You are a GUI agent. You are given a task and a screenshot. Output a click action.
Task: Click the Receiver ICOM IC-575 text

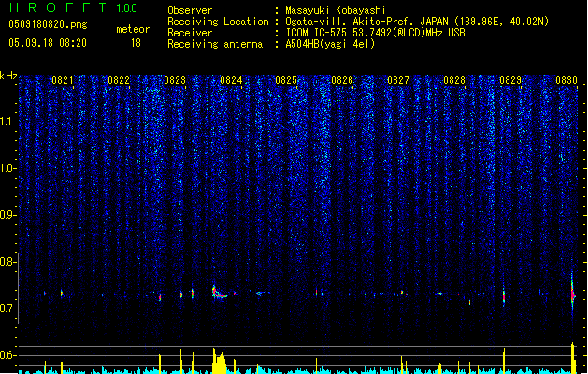[376, 33]
